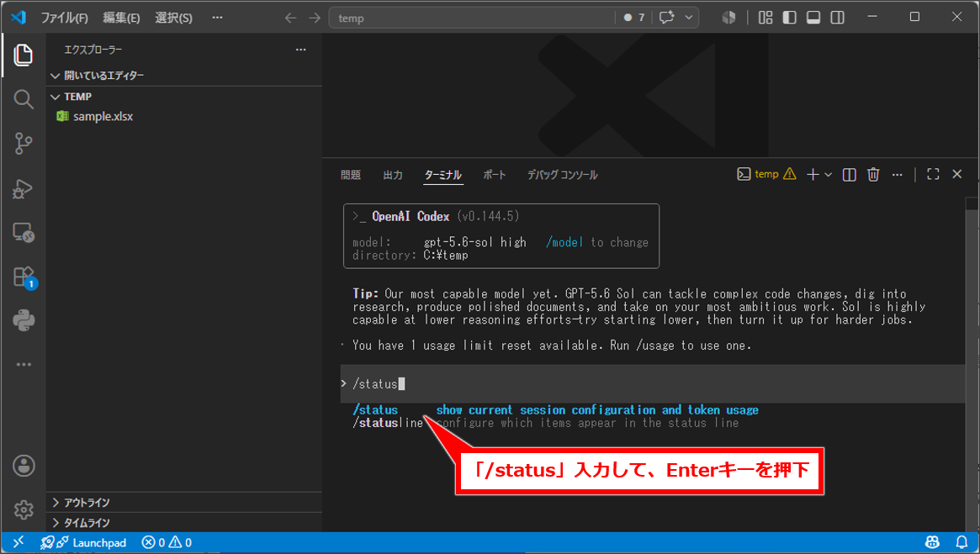
Task: Open the Search view icon
Action: click(x=23, y=99)
